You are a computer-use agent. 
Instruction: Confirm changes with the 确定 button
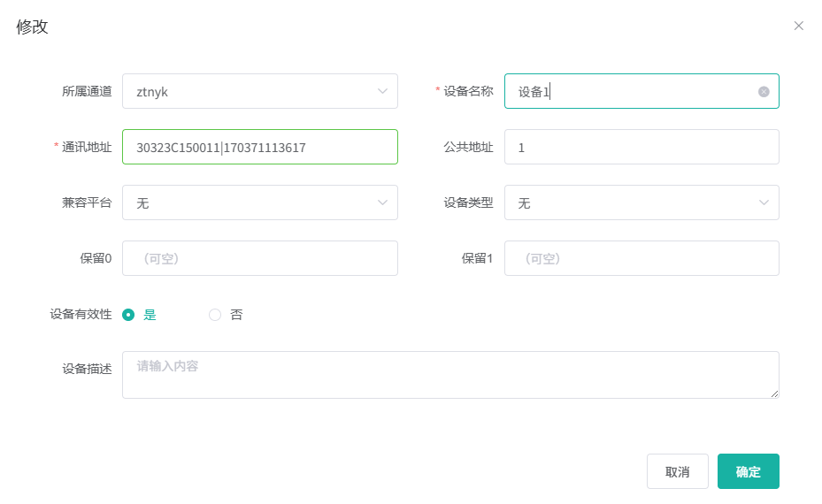point(748,471)
